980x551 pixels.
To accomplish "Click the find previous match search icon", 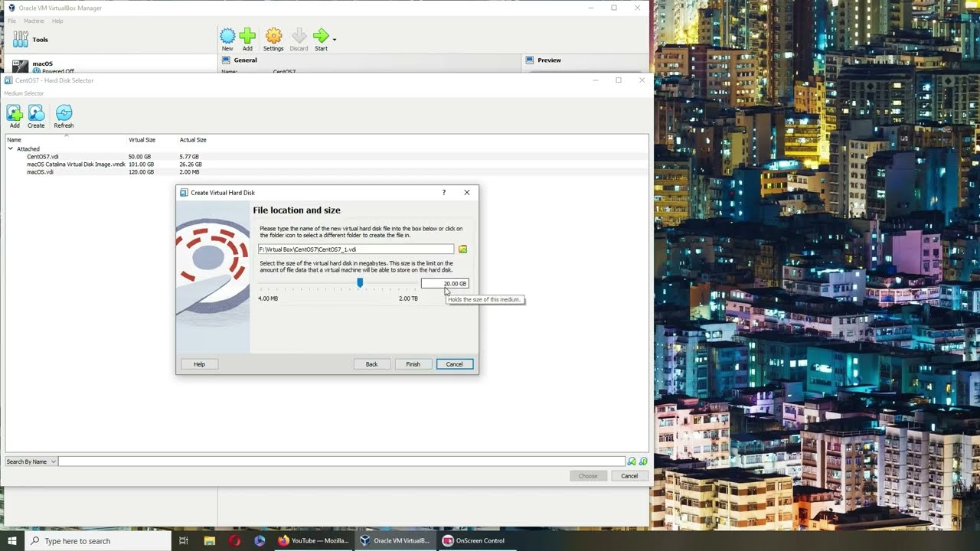I will pos(632,461).
